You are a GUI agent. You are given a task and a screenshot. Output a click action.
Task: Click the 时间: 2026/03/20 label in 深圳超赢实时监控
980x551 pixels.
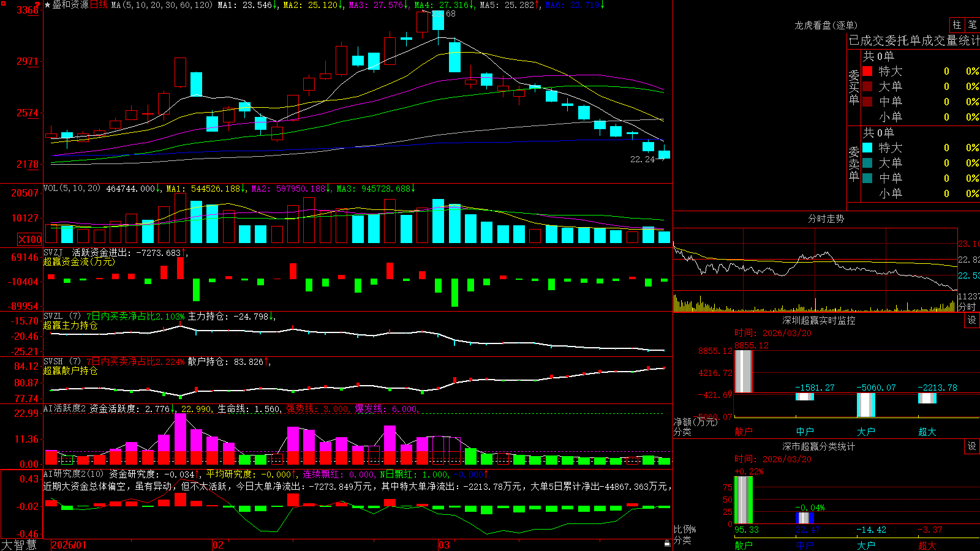coord(773,333)
